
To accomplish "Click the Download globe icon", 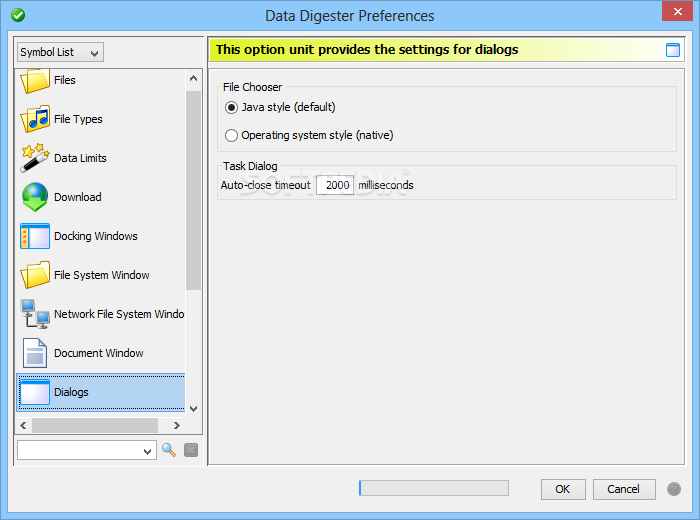I will click(x=35, y=197).
